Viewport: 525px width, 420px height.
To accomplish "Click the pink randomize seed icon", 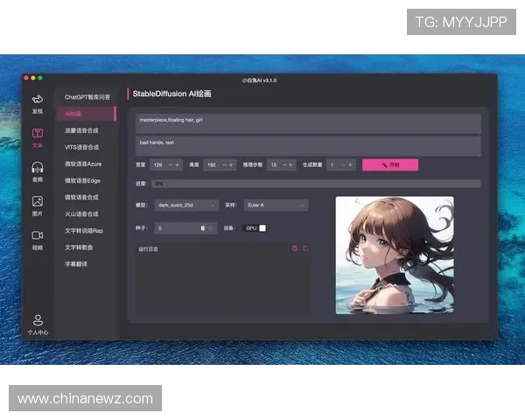I will click(x=210, y=228).
